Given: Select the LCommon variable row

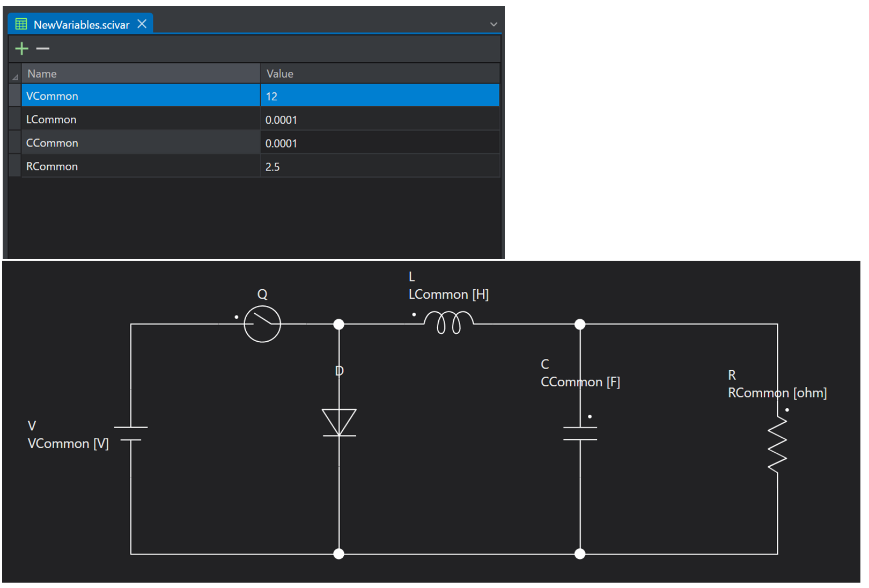Looking at the screenshot, I should [255, 120].
